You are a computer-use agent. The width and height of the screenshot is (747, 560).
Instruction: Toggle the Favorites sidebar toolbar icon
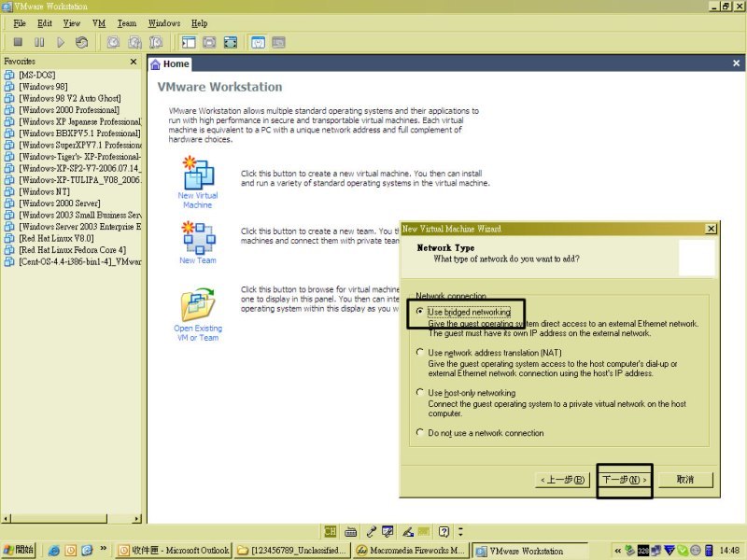189,42
